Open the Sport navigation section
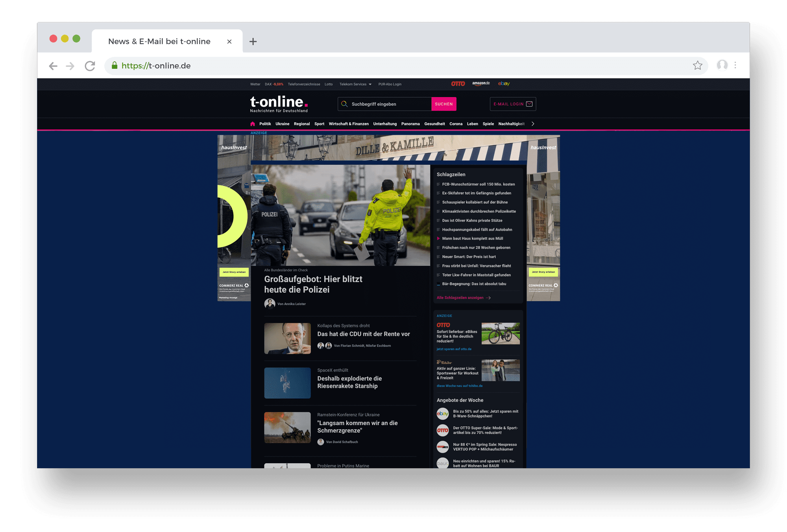The height and width of the screenshot is (532, 787). [319, 124]
